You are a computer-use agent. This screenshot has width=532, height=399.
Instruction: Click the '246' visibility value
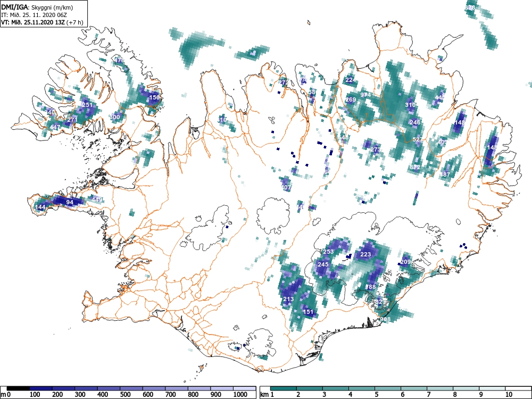click(x=415, y=122)
